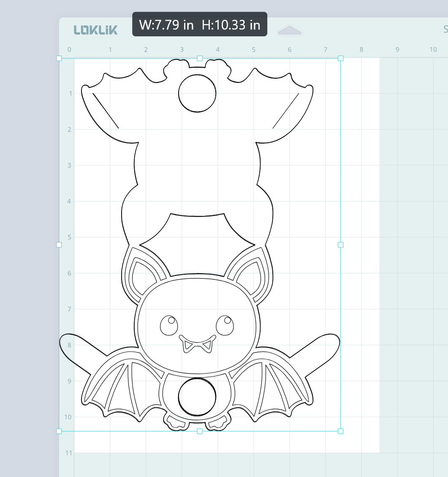
Task: Click the bat's fanged mouth
Action: 197,343
